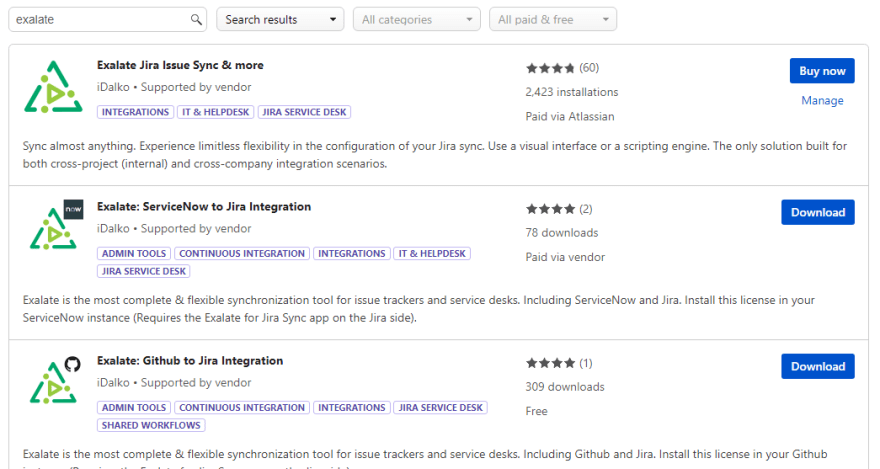Click SHARED WORKFLOWS tag under Github integration

(x=151, y=426)
